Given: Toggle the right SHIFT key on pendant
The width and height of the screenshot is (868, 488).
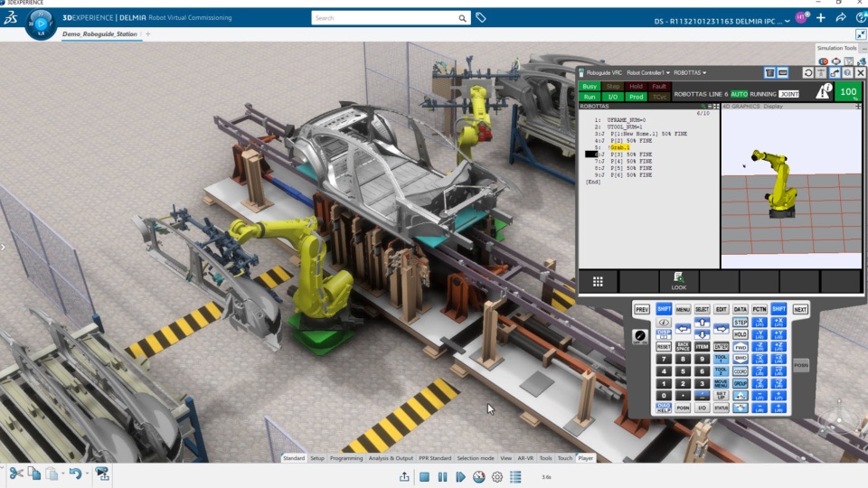Looking at the screenshot, I should click(x=778, y=309).
